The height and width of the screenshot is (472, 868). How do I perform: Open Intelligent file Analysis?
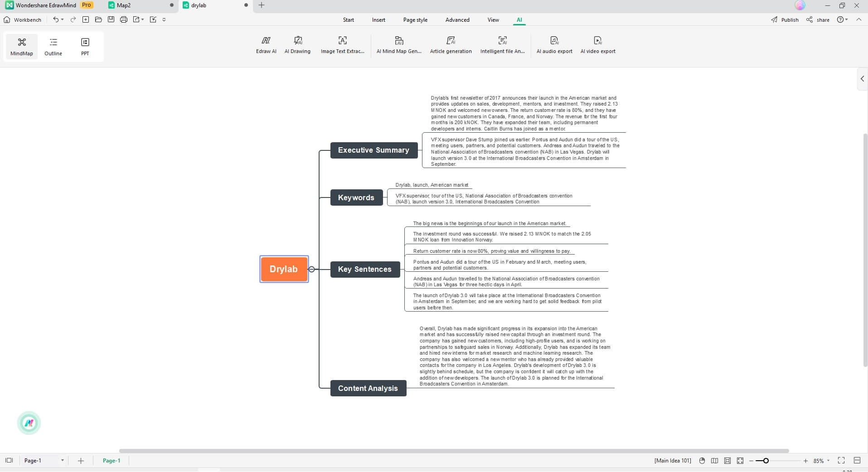(x=502, y=45)
